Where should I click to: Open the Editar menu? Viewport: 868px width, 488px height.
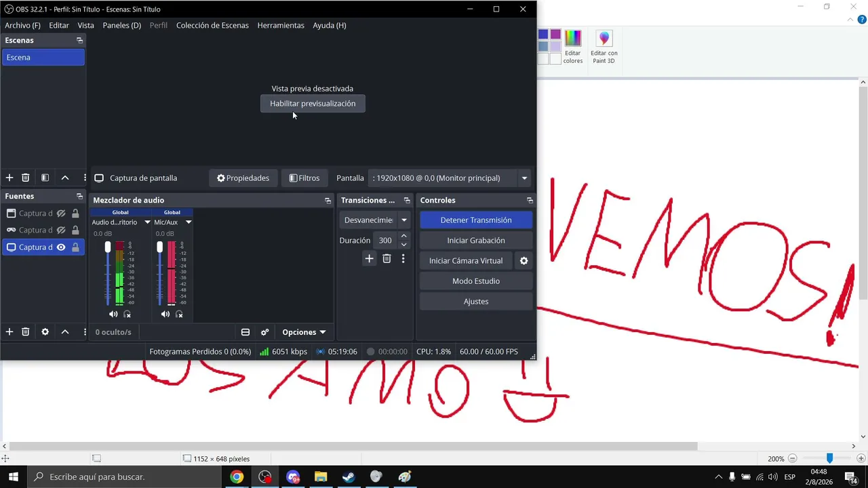point(59,25)
